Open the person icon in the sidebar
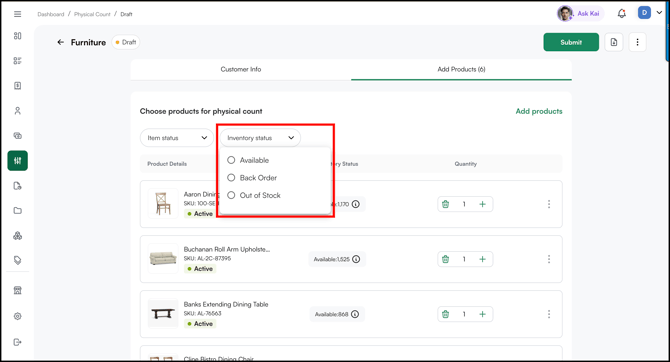 (x=18, y=111)
